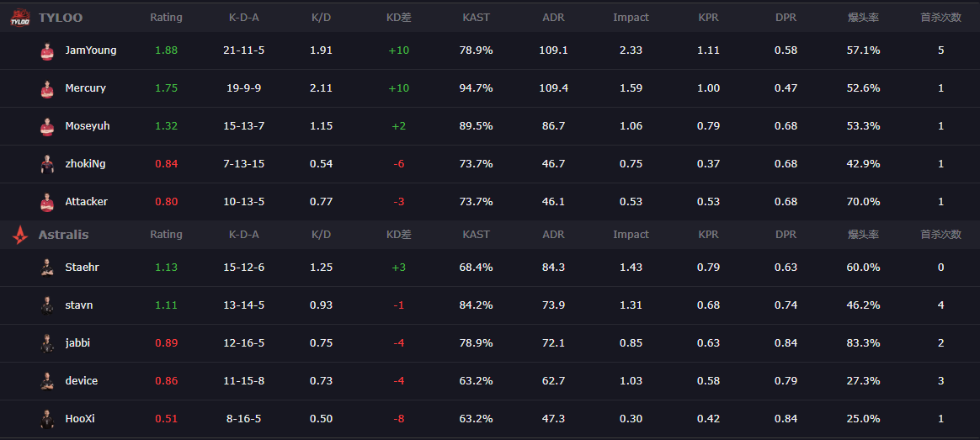Sort TYLOO table by ADR column
This screenshot has width=980, height=440.
(x=553, y=18)
